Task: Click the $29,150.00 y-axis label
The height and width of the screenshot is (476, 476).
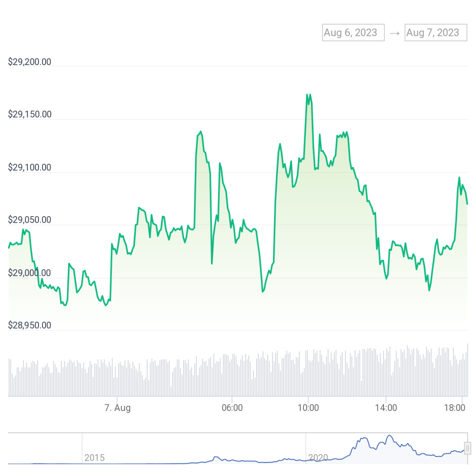Action: point(30,114)
